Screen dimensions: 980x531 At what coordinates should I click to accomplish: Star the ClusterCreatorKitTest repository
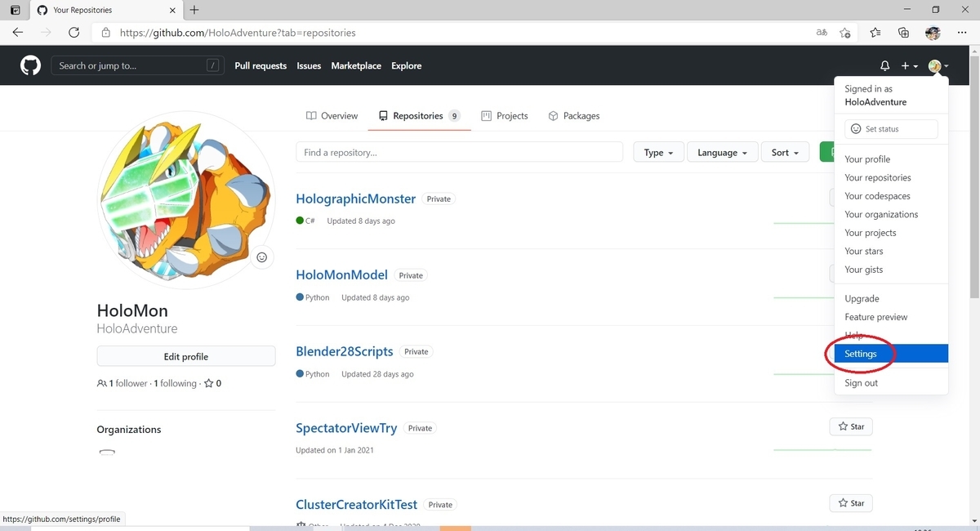pos(850,502)
